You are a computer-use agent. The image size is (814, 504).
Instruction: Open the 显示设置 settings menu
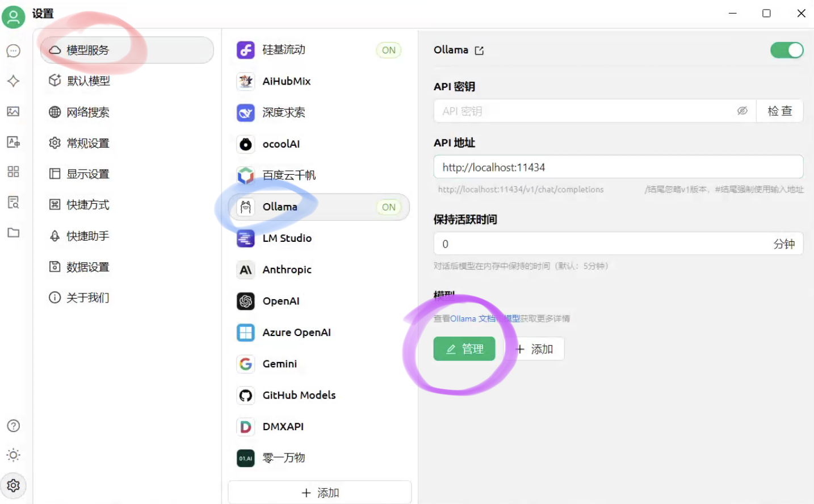[x=127, y=174]
